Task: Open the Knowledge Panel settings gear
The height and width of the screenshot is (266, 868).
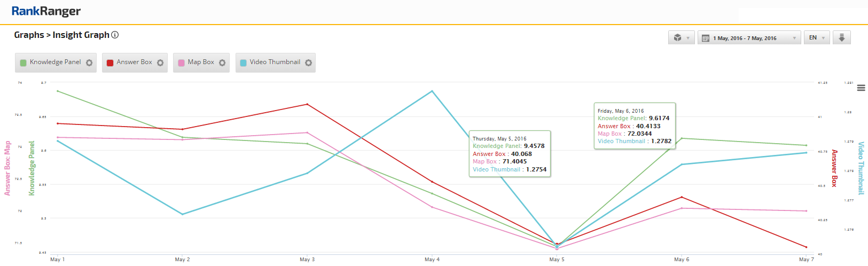Action: (89, 62)
